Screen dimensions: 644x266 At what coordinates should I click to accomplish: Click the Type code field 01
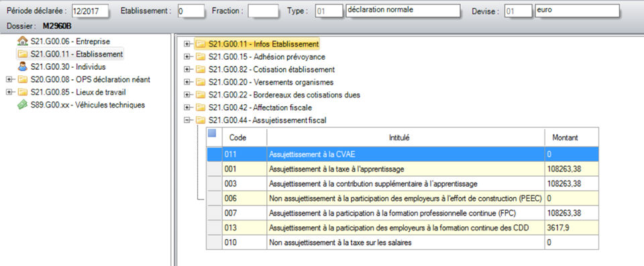tap(329, 11)
